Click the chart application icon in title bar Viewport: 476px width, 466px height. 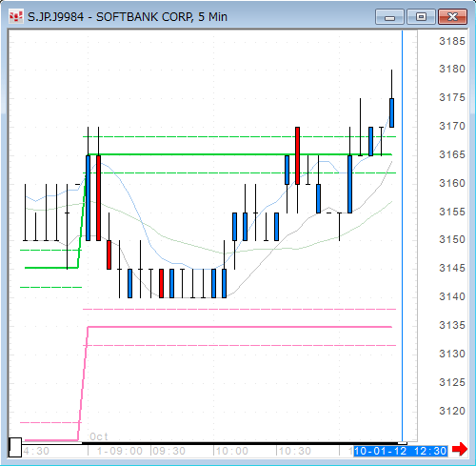coord(16,16)
